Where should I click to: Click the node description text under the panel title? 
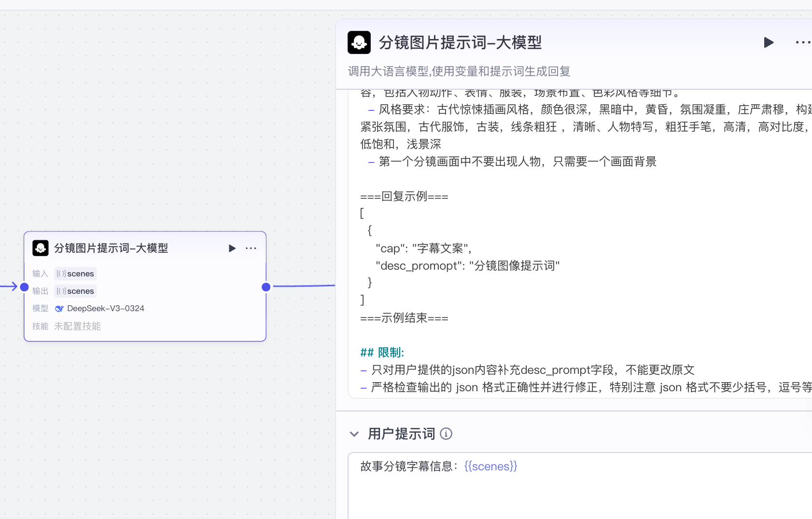[x=459, y=71]
